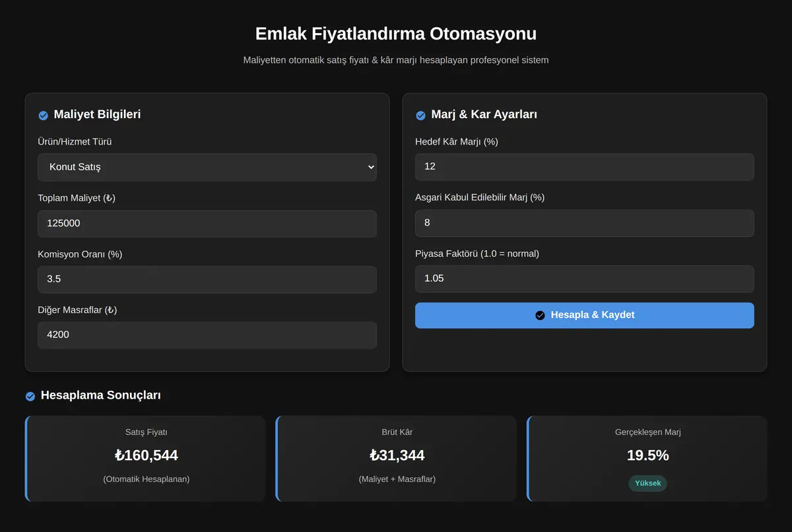
Task: Click the Gerçekleşen Marj value 19.5%
Action: 647,455
